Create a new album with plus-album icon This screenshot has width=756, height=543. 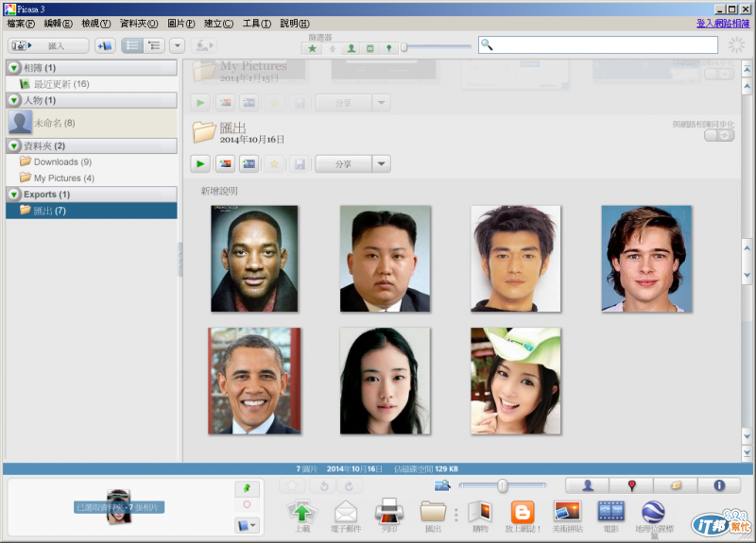[105, 45]
